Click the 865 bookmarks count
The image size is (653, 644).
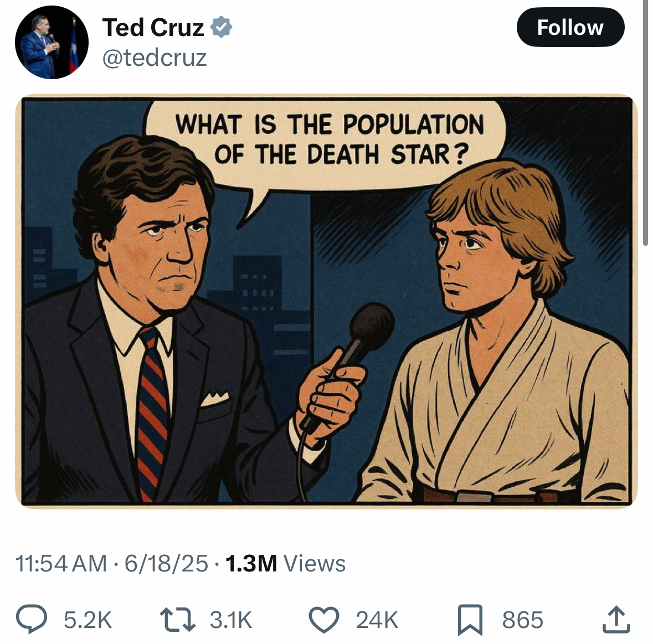[523, 620]
